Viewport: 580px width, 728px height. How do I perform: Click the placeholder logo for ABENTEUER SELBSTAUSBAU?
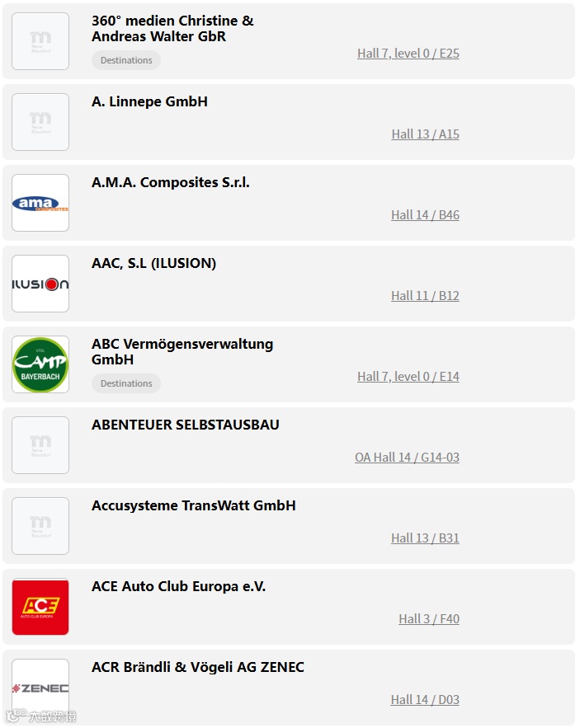tap(40, 445)
